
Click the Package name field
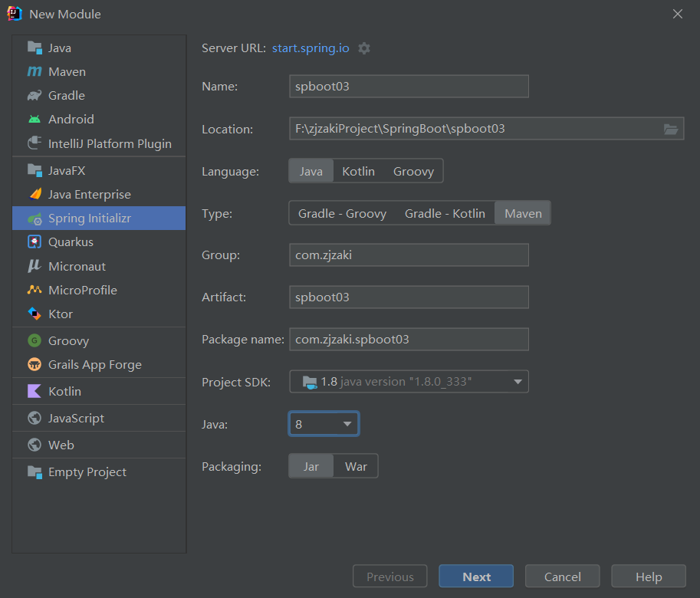pyautogui.click(x=409, y=339)
